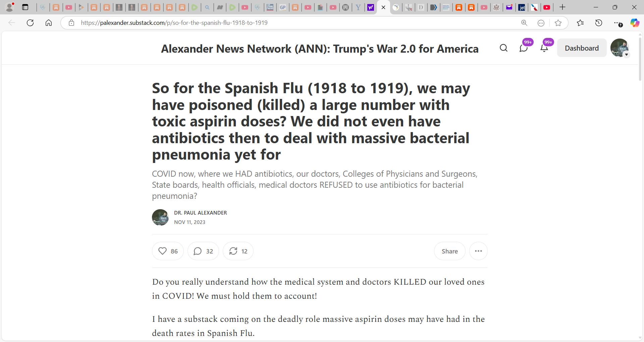Switch to the bright red YouTube tab
This screenshot has height=342, width=644.
[x=547, y=7]
